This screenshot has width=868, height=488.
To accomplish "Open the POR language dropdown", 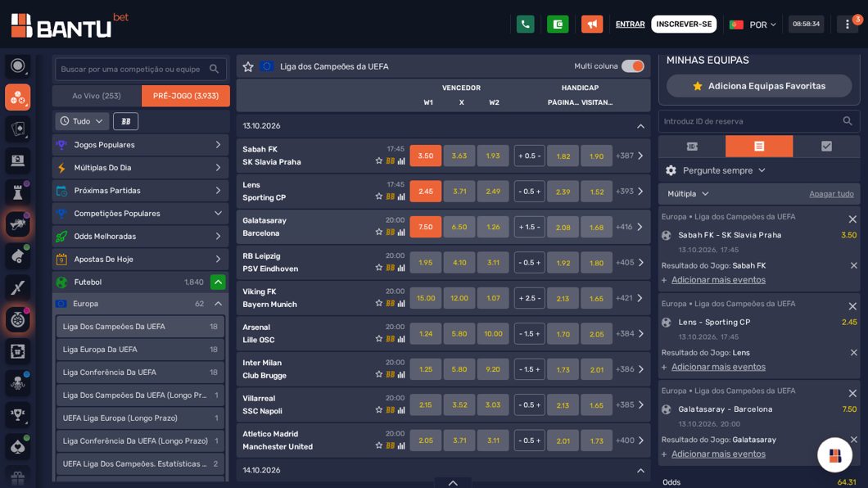I will pos(753,25).
